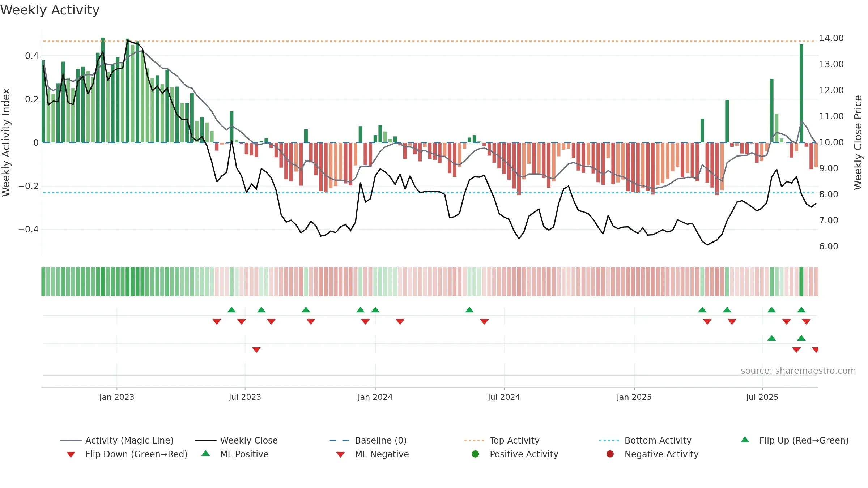
Task: Toggle the Baseline (0) legend entry
Action: pos(368,440)
